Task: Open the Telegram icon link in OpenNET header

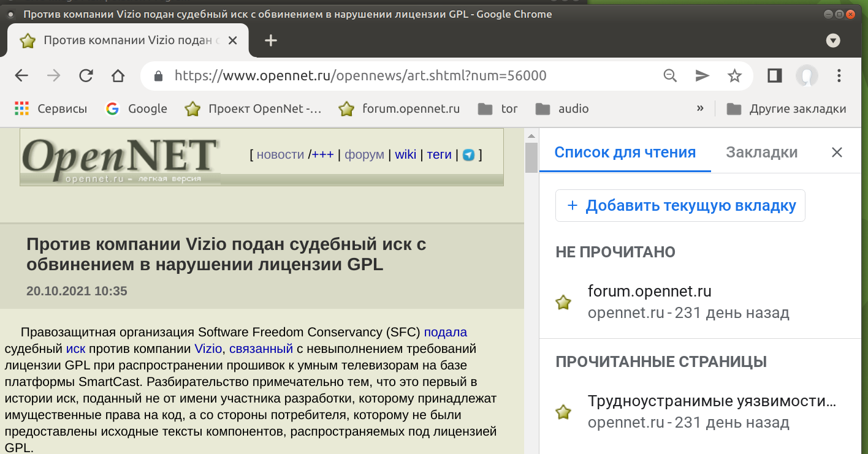Action: click(x=468, y=155)
